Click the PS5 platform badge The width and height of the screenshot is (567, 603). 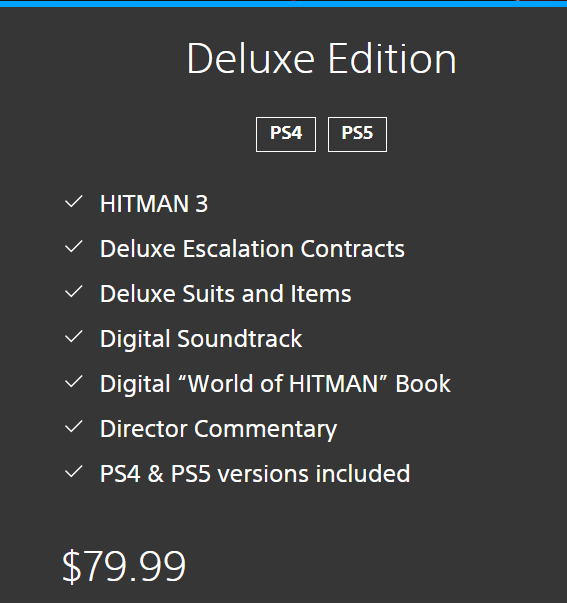click(x=357, y=134)
